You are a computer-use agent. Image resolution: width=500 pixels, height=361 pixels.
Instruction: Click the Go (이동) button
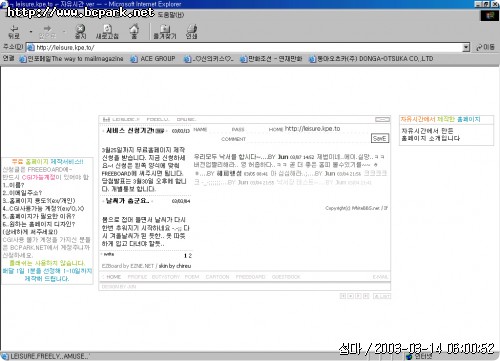pyautogui.click(x=485, y=47)
